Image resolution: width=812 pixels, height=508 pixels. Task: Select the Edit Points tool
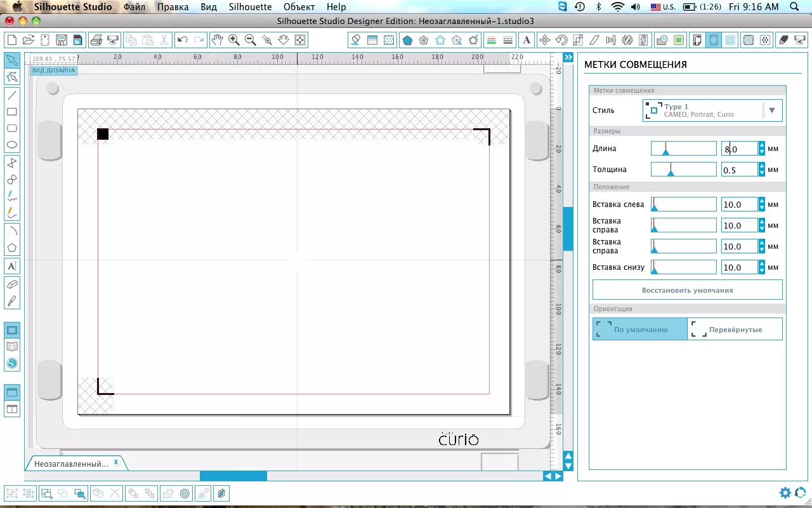(x=11, y=77)
